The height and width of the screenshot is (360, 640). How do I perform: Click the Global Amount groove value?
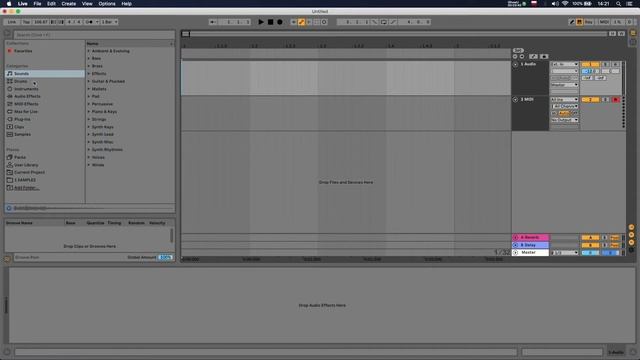click(x=165, y=258)
